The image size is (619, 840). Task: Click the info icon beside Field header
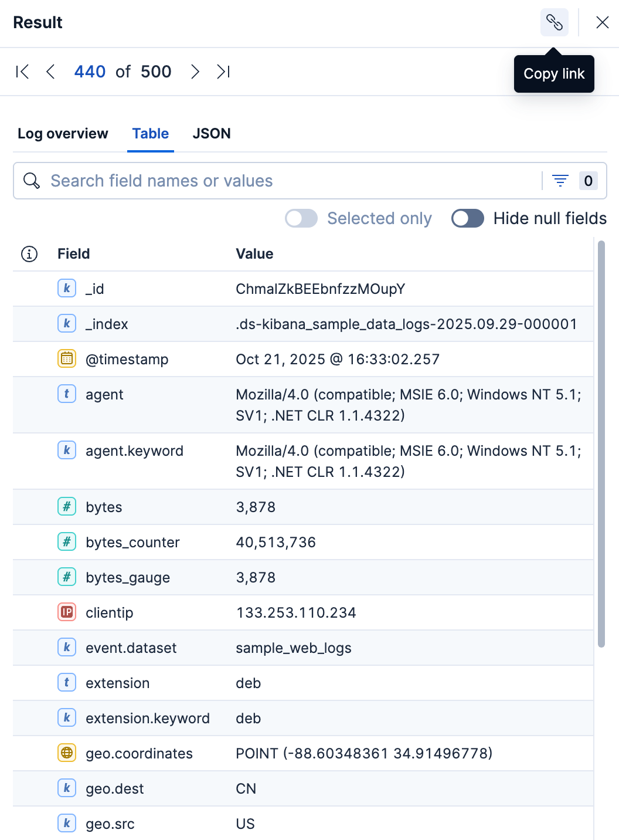coord(29,254)
